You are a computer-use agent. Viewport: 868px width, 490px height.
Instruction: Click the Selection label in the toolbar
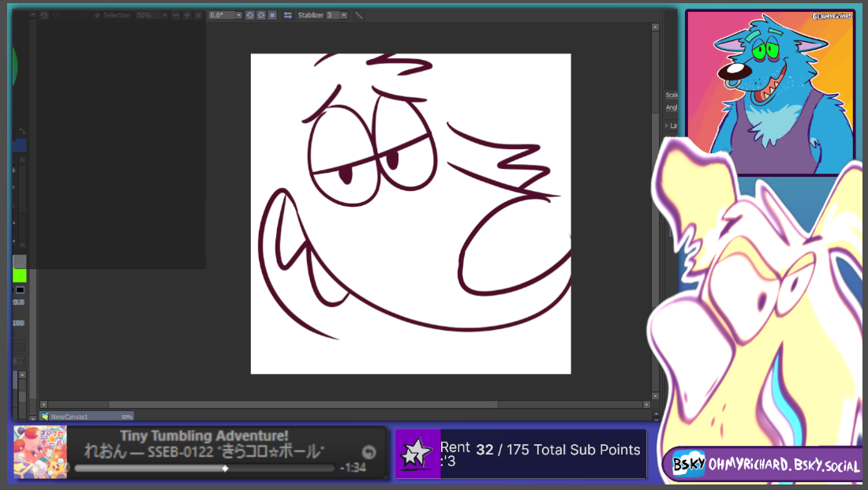[117, 15]
